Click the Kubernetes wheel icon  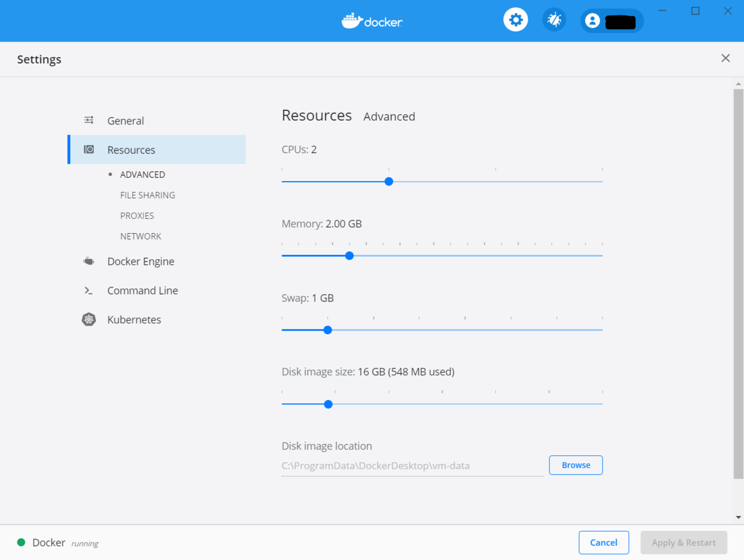point(89,319)
